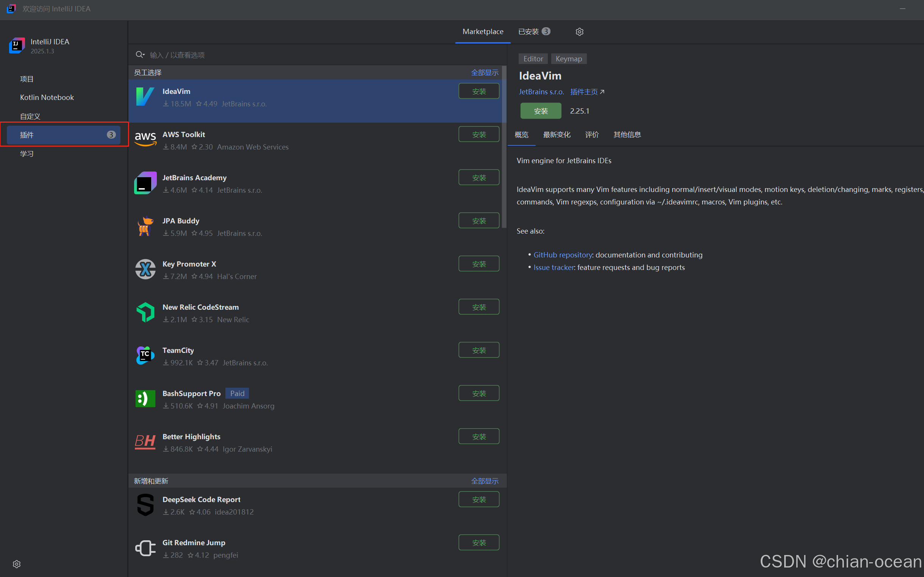Click the DeepSeek Code Report icon
The height and width of the screenshot is (577, 924).
pyautogui.click(x=145, y=504)
